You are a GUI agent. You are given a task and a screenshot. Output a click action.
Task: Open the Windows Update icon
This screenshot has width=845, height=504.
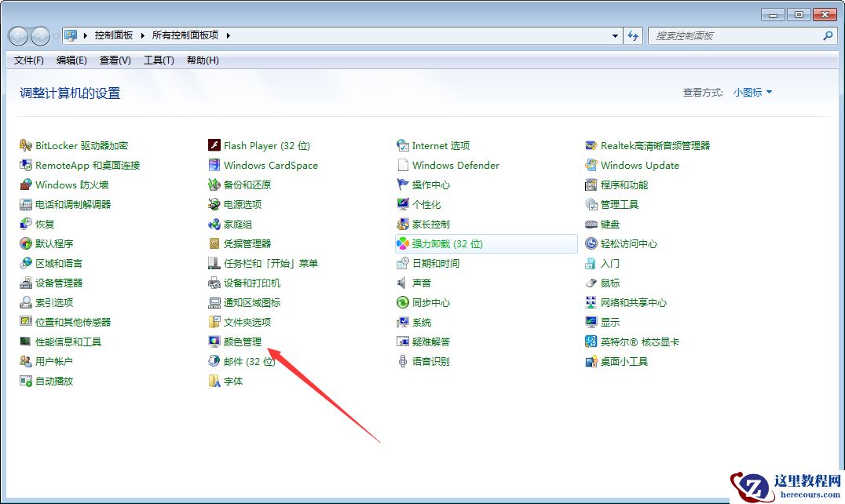pos(591,166)
